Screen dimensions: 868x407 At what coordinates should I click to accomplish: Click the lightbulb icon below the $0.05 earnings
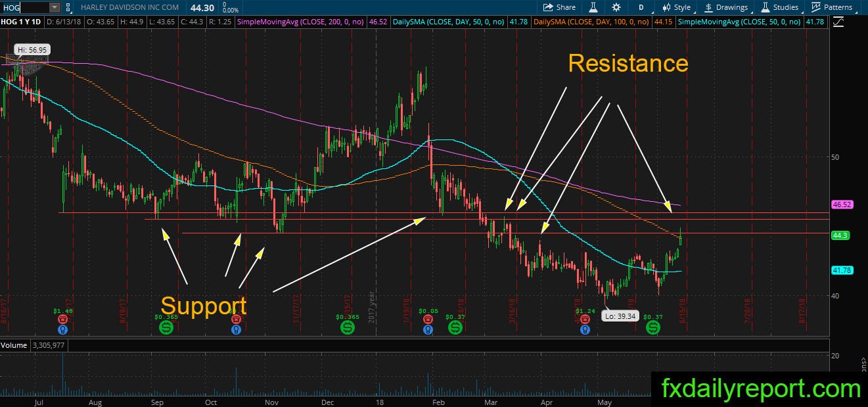(428, 329)
